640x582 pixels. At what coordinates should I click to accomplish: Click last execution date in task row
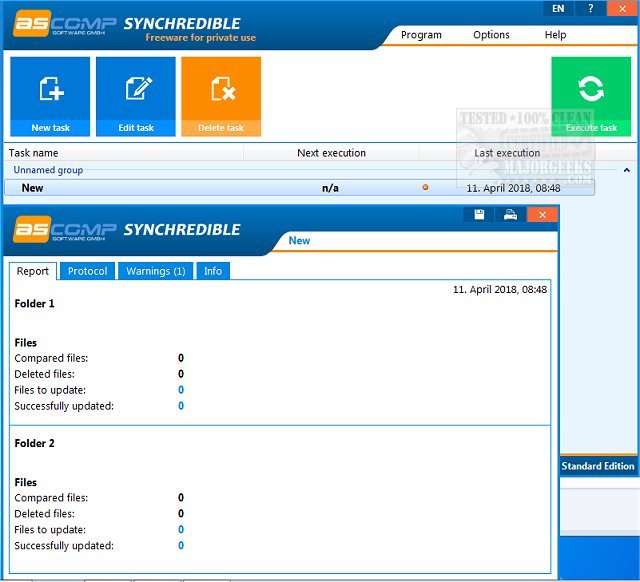click(x=513, y=188)
